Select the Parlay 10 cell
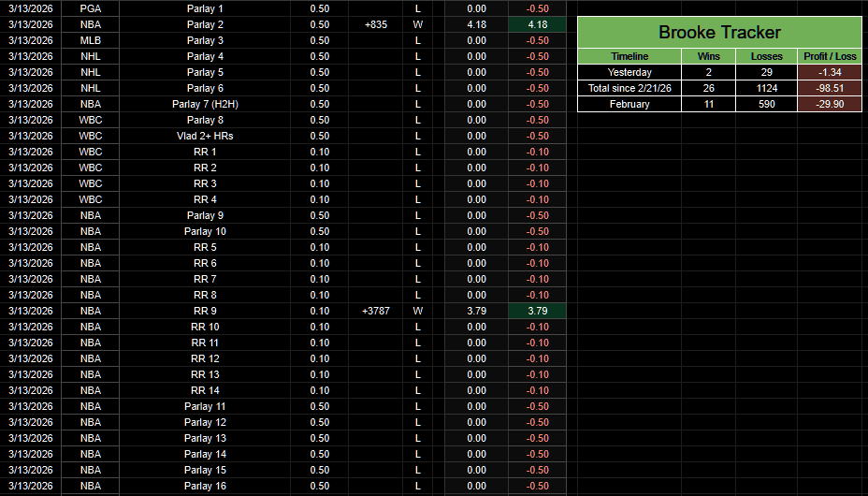868x496 pixels. coord(205,231)
